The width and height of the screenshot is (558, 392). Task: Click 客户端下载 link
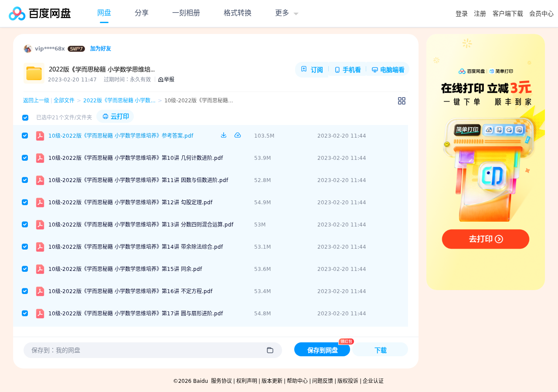point(508,14)
